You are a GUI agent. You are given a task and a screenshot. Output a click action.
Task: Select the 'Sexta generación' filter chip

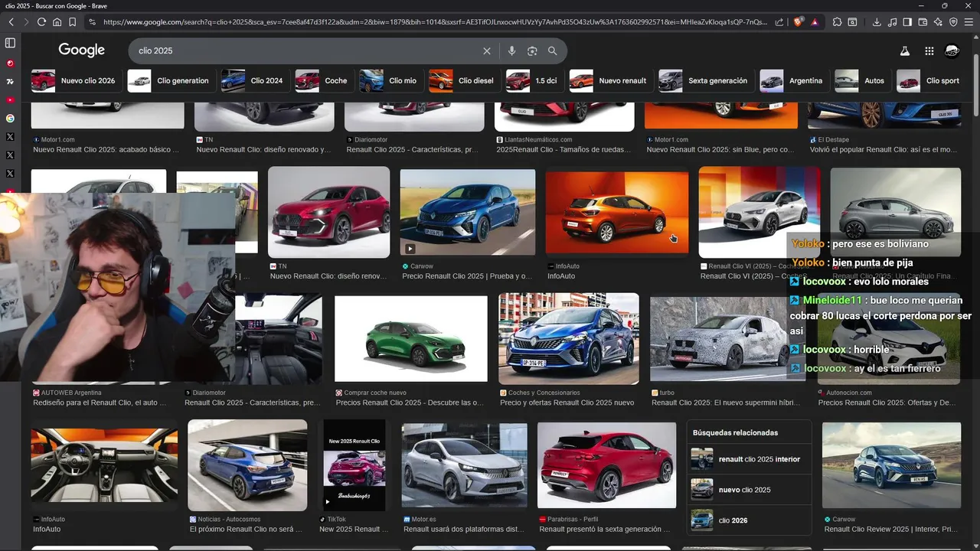pyautogui.click(x=705, y=80)
